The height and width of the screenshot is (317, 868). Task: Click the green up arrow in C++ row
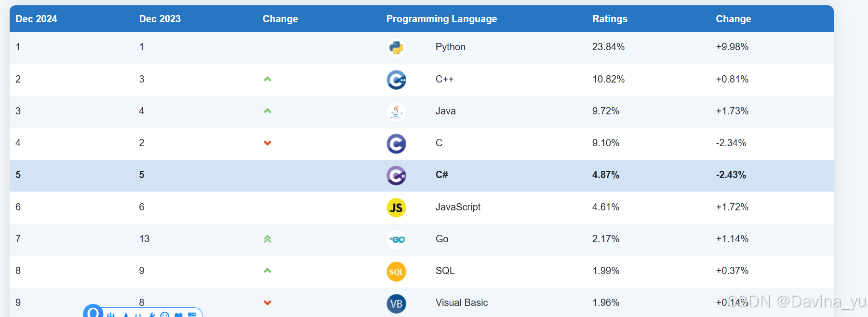click(267, 79)
